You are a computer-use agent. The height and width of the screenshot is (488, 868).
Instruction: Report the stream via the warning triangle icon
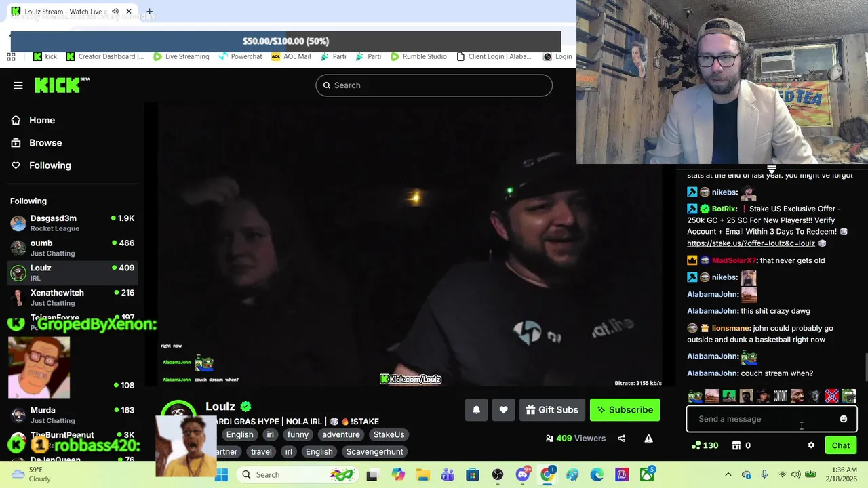(x=648, y=439)
